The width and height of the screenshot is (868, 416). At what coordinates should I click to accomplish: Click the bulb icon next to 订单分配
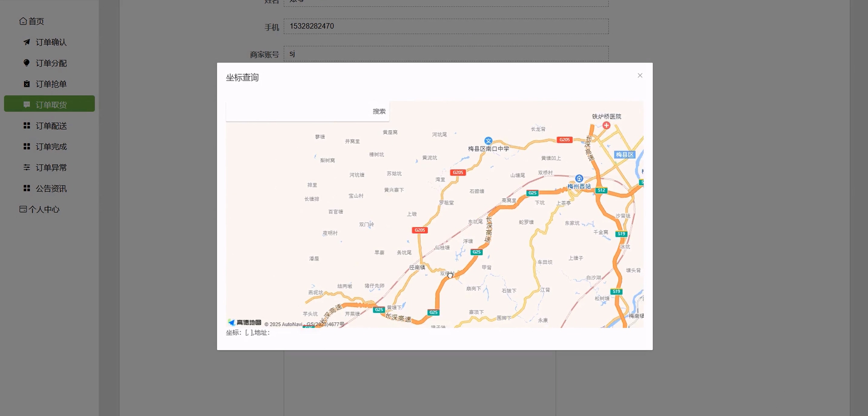pyautogui.click(x=27, y=63)
